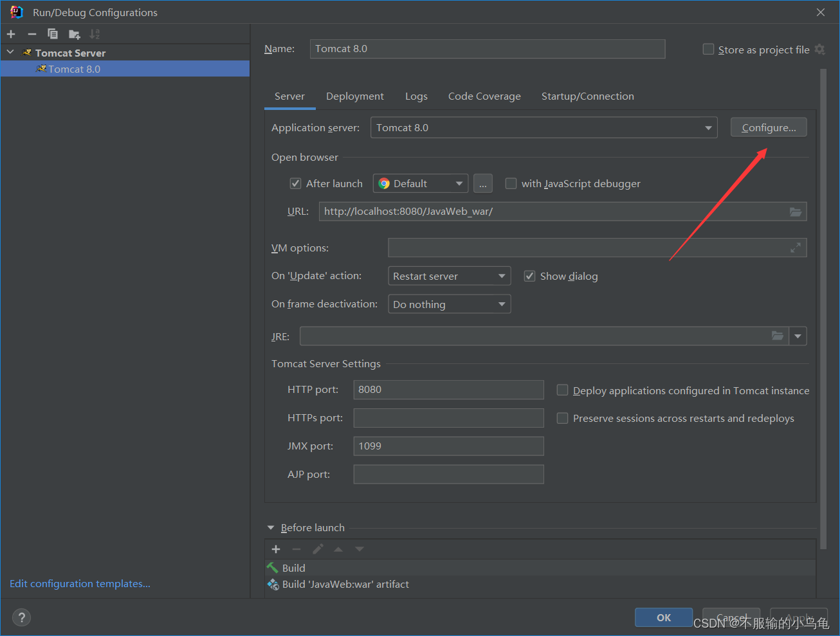Sort configurations alphabetically icon
Screen dimensions: 840x636
(95, 34)
